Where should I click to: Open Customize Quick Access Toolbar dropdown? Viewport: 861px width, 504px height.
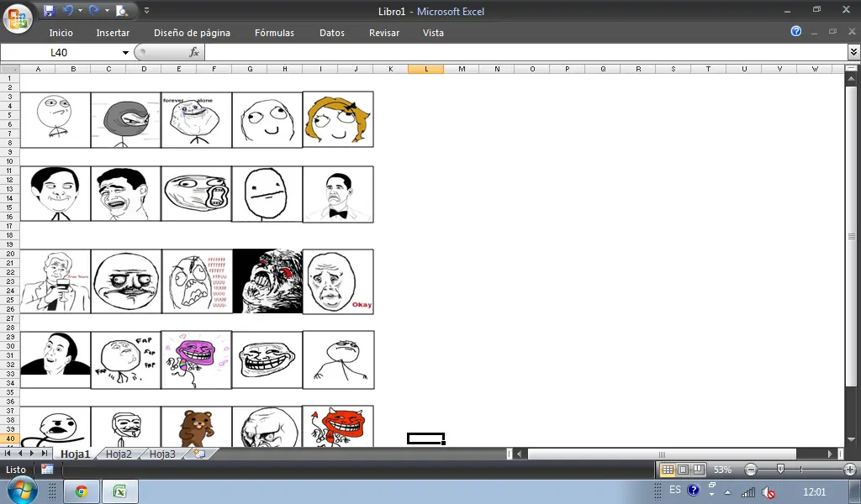tap(146, 10)
